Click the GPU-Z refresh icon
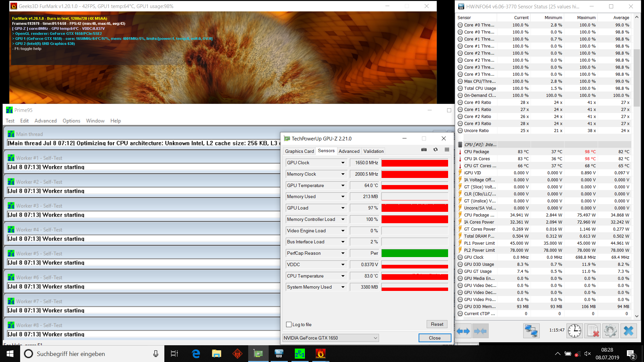 (435, 150)
